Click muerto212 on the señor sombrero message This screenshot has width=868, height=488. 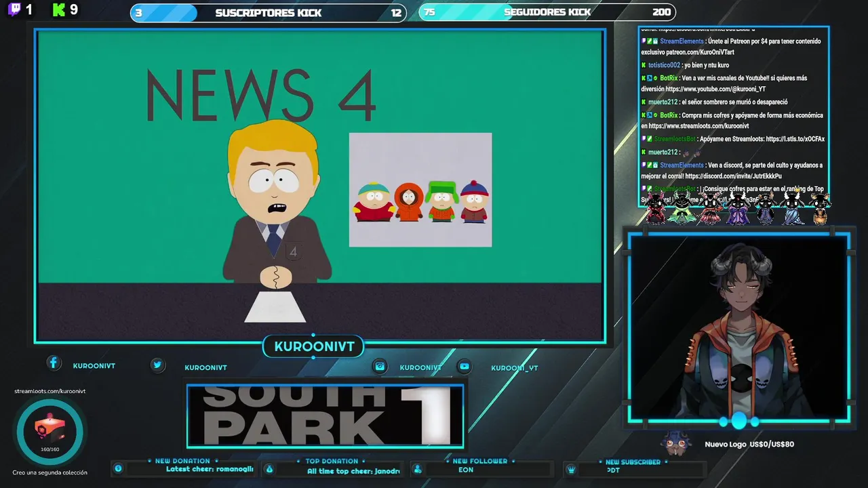point(663,102)
